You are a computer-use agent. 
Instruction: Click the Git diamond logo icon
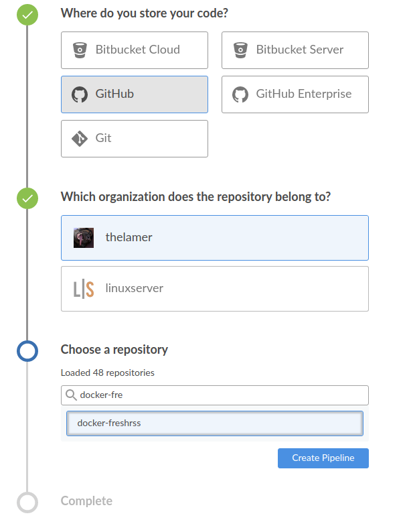pyautogui.click(x=80, y=139)
